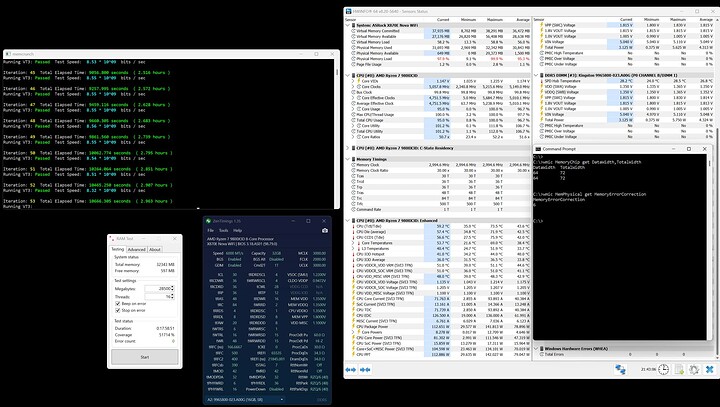This screenshot has width=720, height=407.
Task: Open ZenTimings File menu
Action: click(210, 230)
